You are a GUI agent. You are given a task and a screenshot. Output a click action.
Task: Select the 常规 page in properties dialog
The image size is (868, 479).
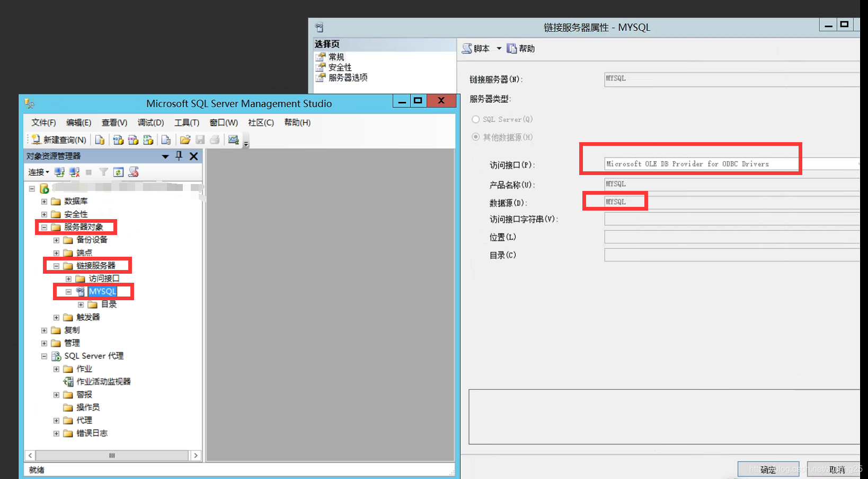coord(336,57)
